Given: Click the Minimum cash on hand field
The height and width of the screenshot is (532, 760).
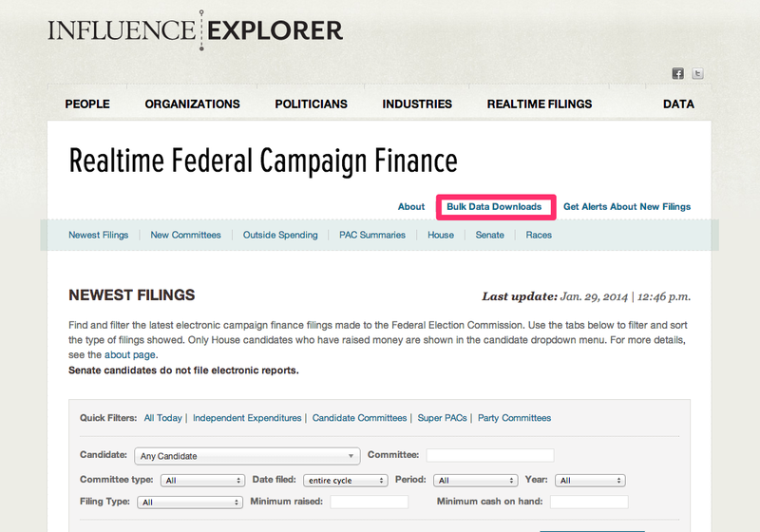Looking at the screenshot, I should pos(589,502).
